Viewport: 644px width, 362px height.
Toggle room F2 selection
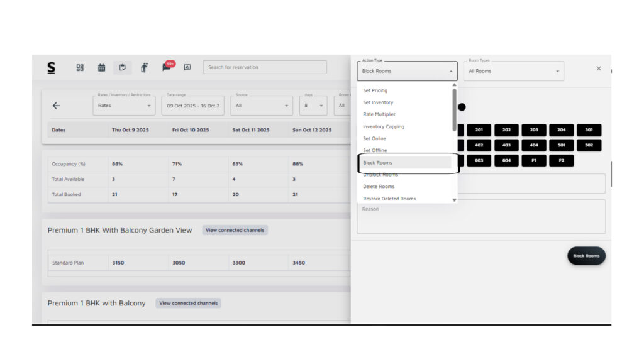pyautogui.click(x=561, y=160)
